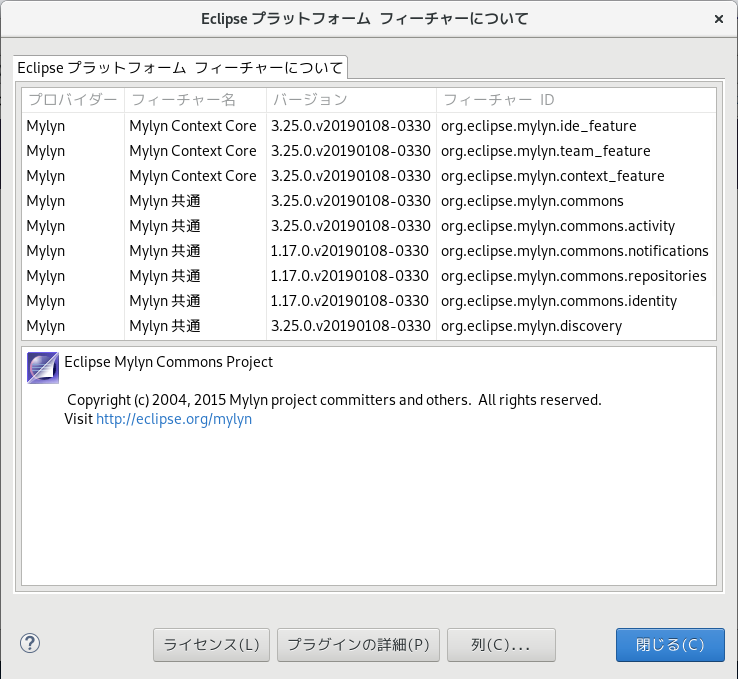
Task: Select row org.eclipse.mylyn.ide_feature
Action: 538,126
